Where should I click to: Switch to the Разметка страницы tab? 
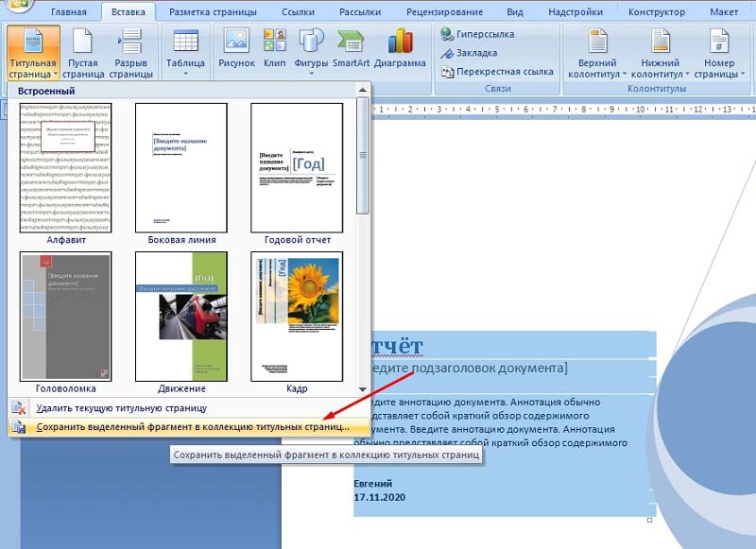[213, 12]
